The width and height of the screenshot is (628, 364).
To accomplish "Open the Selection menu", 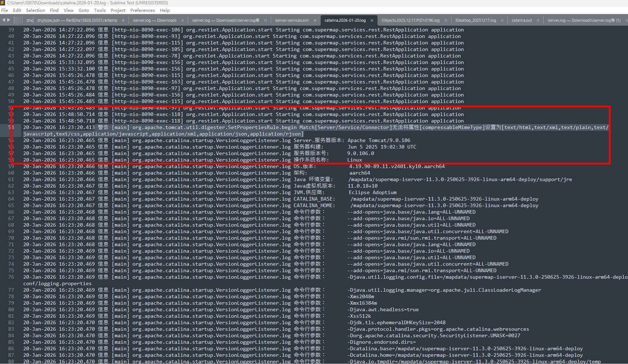I will pyautogui.click(x=35, y=10).
